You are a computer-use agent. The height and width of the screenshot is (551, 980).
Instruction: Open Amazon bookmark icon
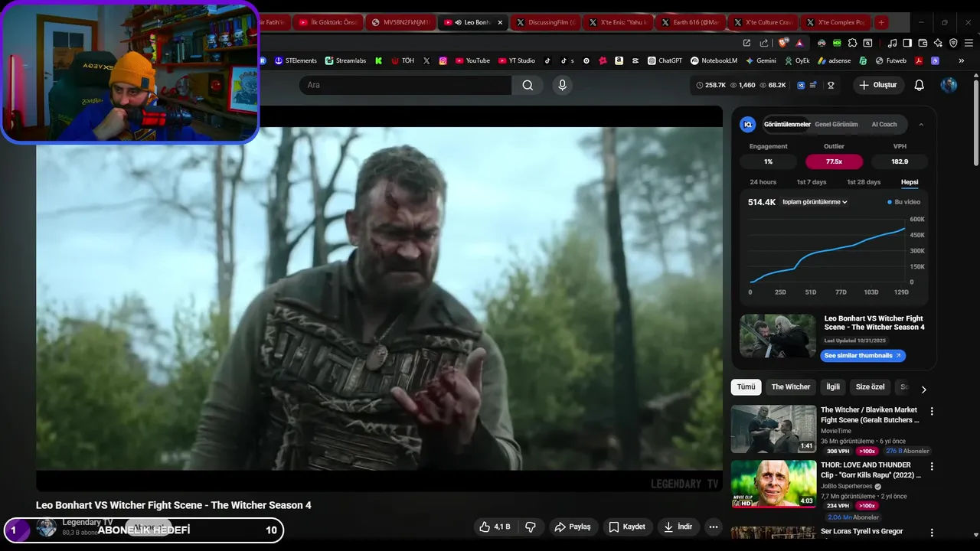[619, 60]
